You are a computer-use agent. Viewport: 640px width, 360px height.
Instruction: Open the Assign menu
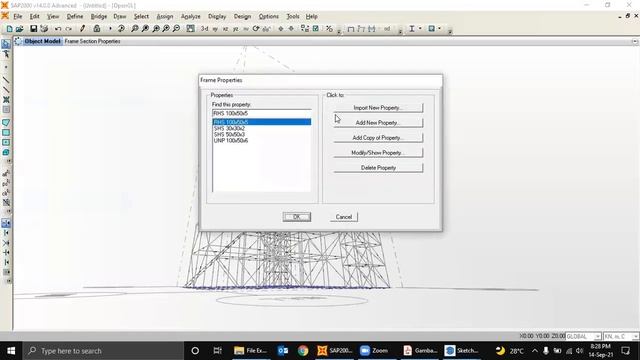[164, 16]
